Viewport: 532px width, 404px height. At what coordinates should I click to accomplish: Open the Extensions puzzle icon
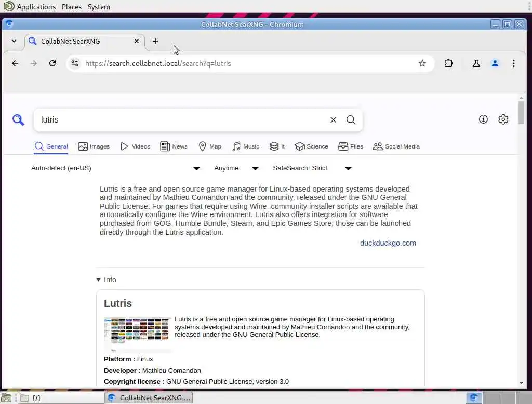pyautogui.click(x=448, y=63)
